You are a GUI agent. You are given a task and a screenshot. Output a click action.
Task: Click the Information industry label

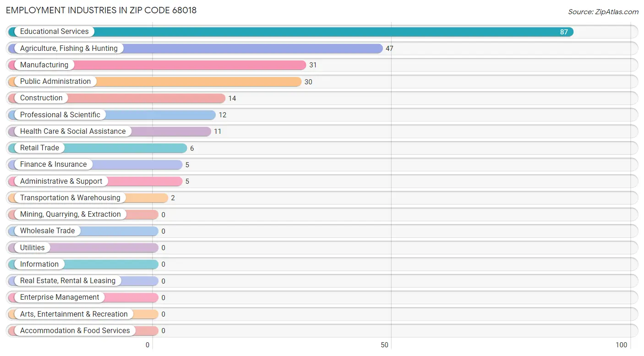pos(39,264)
